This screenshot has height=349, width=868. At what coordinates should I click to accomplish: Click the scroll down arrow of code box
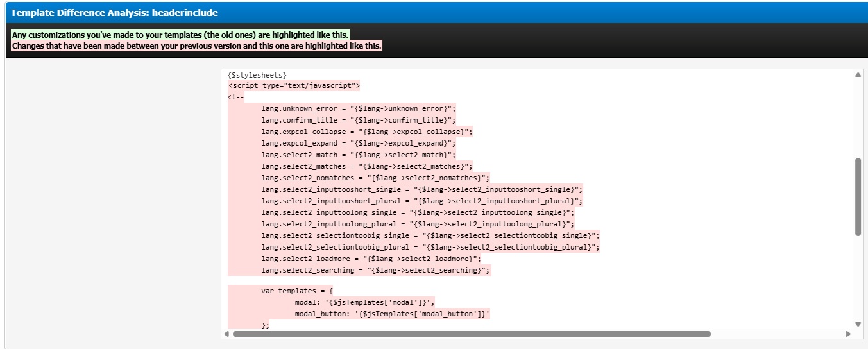858,324
